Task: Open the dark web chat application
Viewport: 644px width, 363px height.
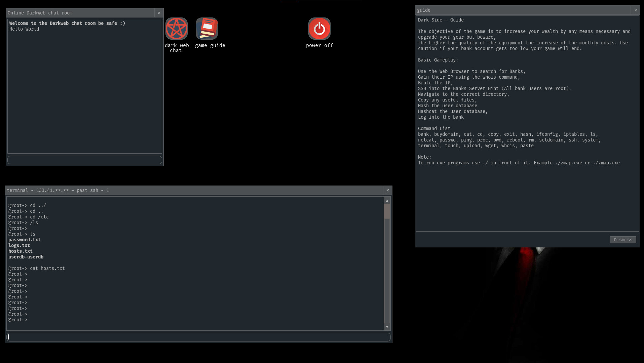Action: 176,29
